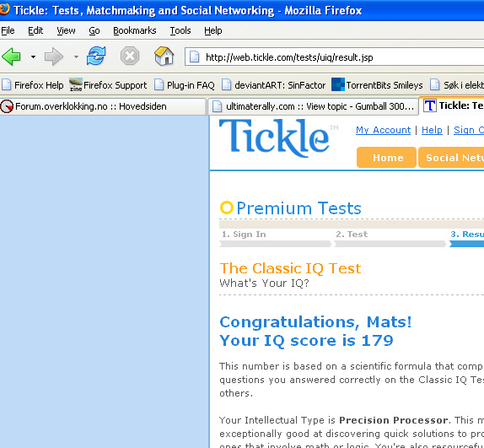
Task: Open the Back history dropdown arrow
Action: coord(33,57)
